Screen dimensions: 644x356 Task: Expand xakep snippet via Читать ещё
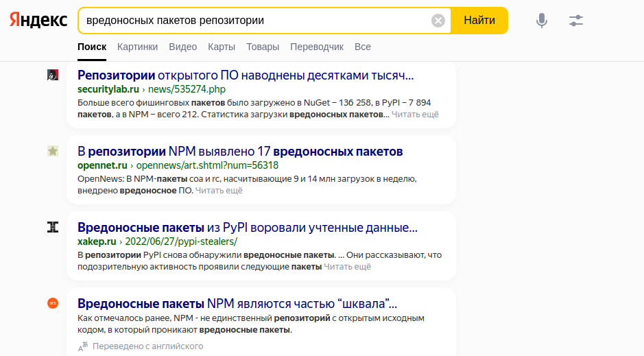(347, 267)
